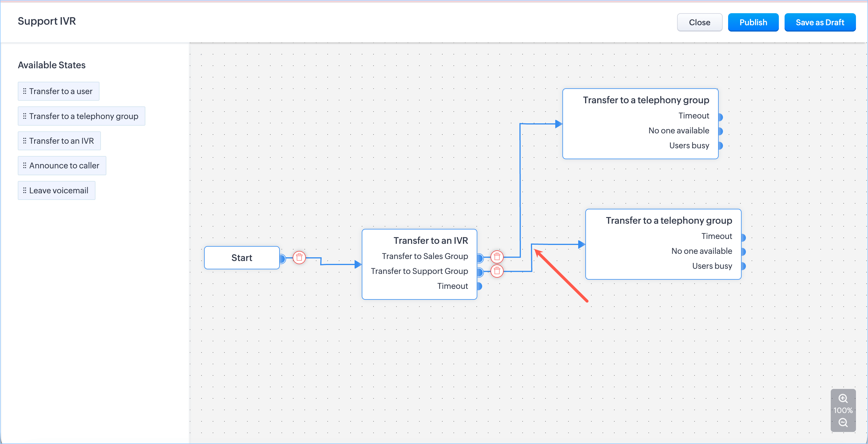Publish the Support IVR flow
868x444 pixels.
click(x=753, y=23)
